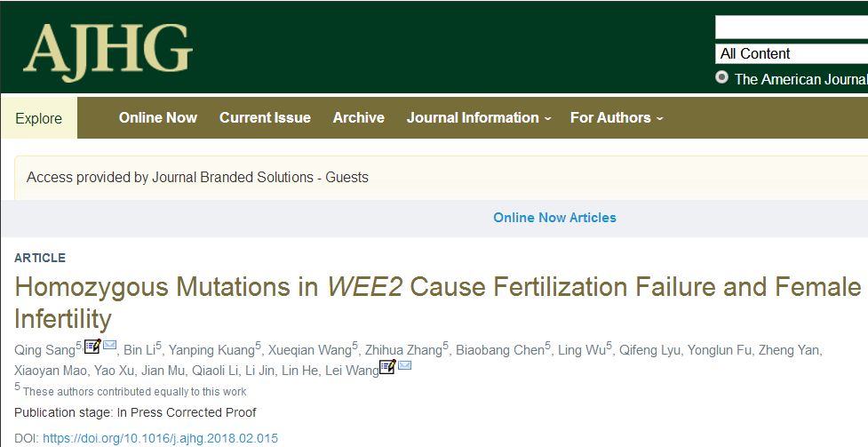Open the DOI link for this article
Screen dimensions: 868x447
[160, 439]
